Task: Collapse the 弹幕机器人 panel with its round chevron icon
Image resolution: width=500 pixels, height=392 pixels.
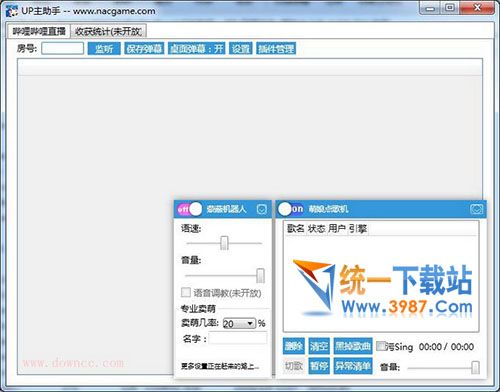Action: tap(262, 209)
